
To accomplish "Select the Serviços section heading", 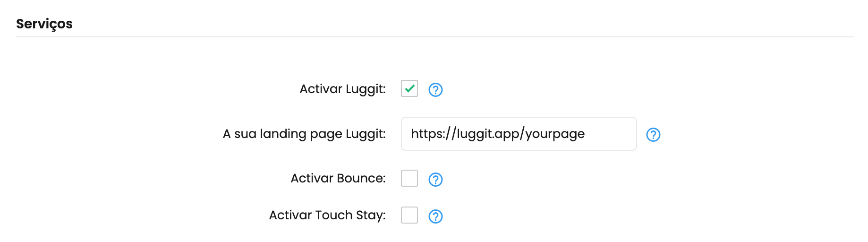I will coord(44,24).
